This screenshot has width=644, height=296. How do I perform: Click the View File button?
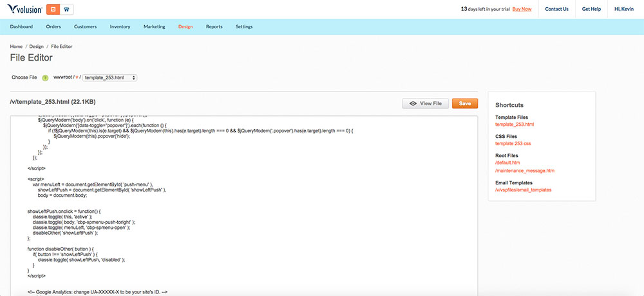point(425,104)
